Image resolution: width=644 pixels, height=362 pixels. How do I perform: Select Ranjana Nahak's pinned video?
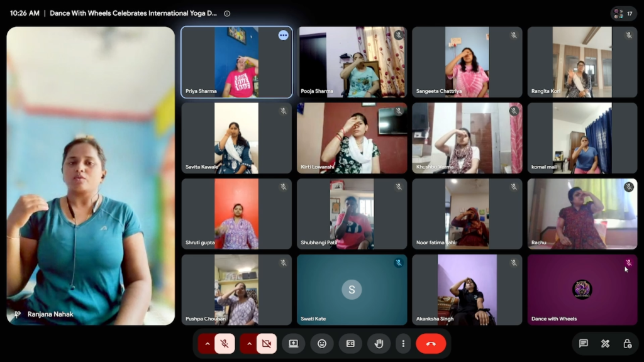[x=91, y=176]
